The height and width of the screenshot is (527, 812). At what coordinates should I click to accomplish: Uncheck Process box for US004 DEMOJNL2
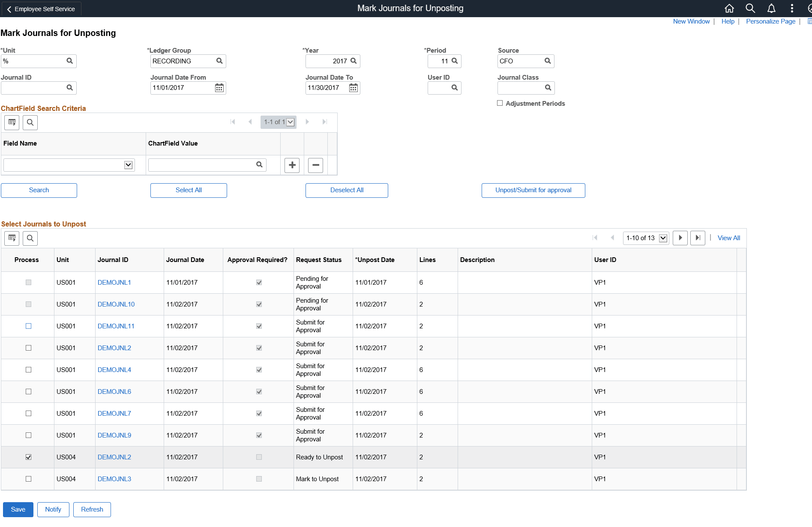(x=29, y=457)
